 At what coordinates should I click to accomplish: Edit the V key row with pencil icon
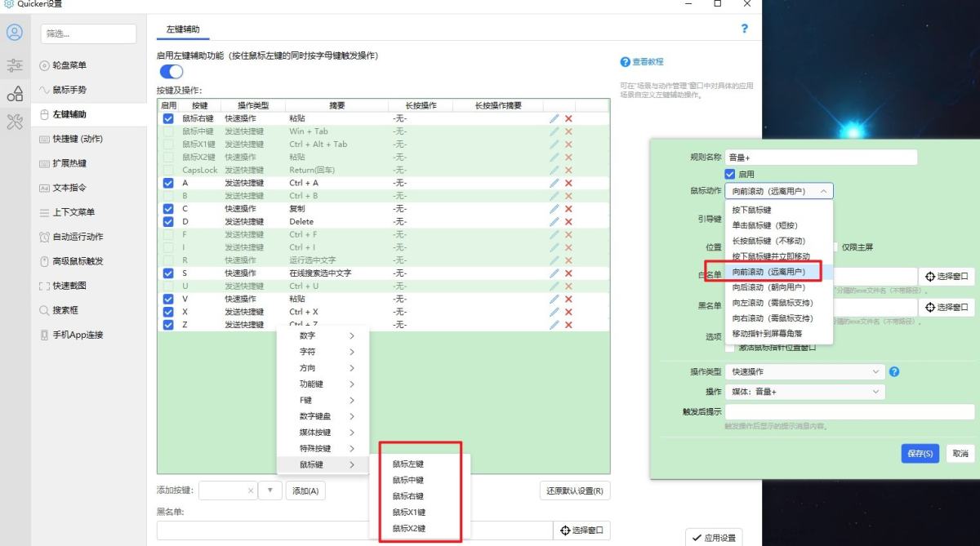tap(555, 299)
